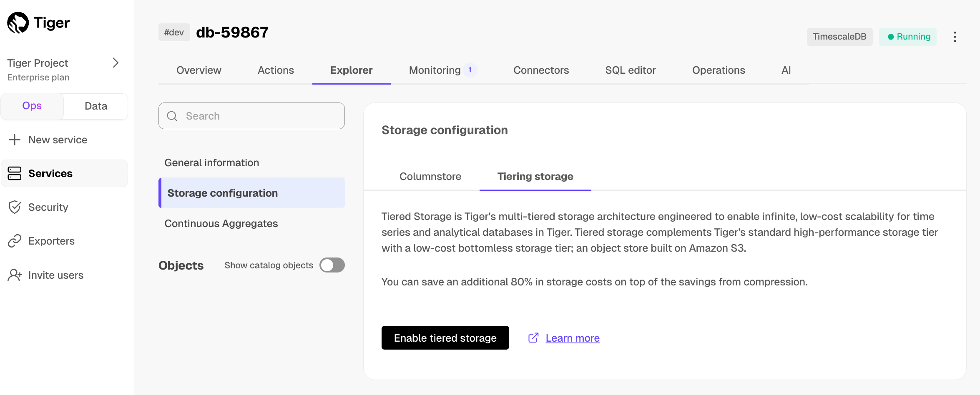
Task: Open the Monitoring tab
Action: pyautogui.click(x=435, y=70)
